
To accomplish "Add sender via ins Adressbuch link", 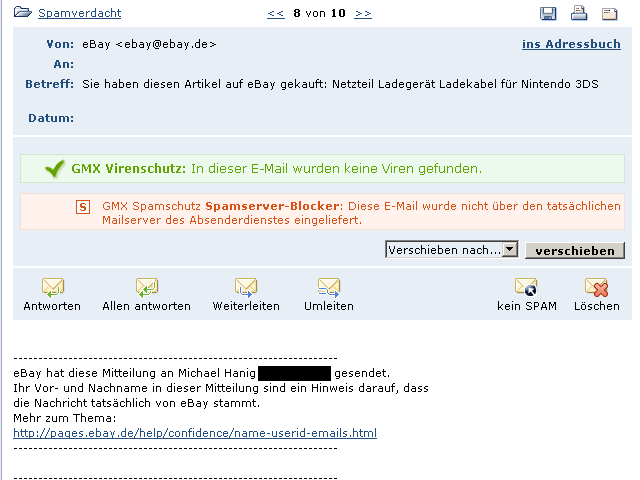I will click(570, 44).
